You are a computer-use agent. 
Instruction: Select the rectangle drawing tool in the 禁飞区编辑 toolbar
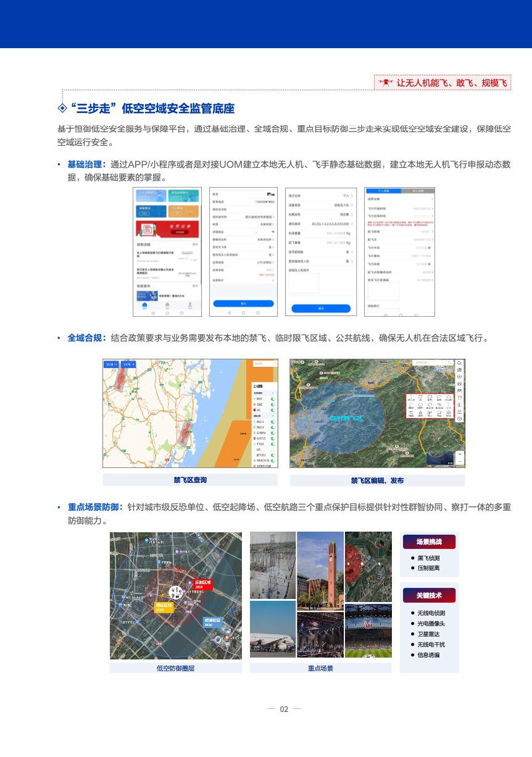click(430, 397)
